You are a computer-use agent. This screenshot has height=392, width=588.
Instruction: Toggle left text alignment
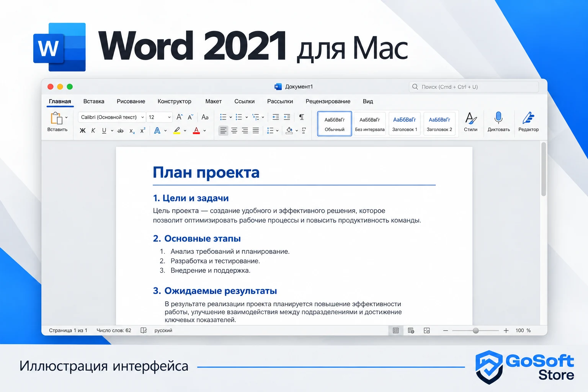tap(223, 131)
